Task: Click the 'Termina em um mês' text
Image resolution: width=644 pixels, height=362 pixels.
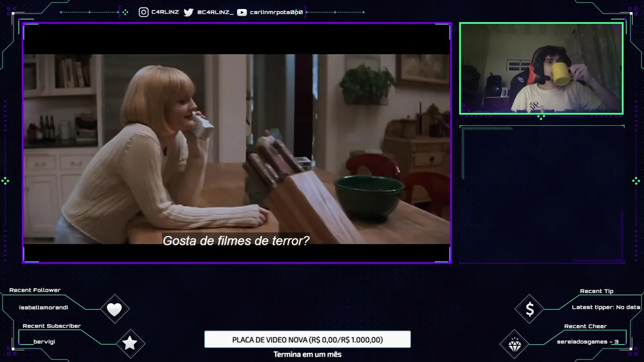Action: click(307, 354)
